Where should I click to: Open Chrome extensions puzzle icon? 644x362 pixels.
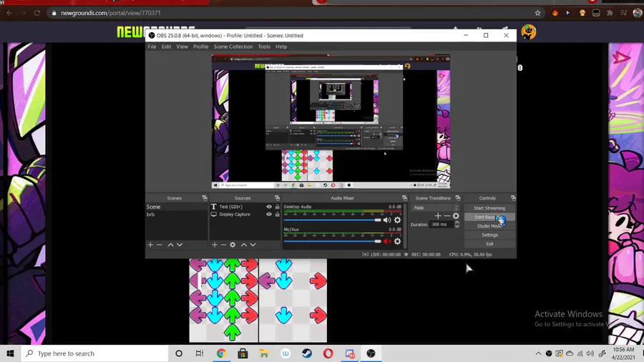point(610,13)
